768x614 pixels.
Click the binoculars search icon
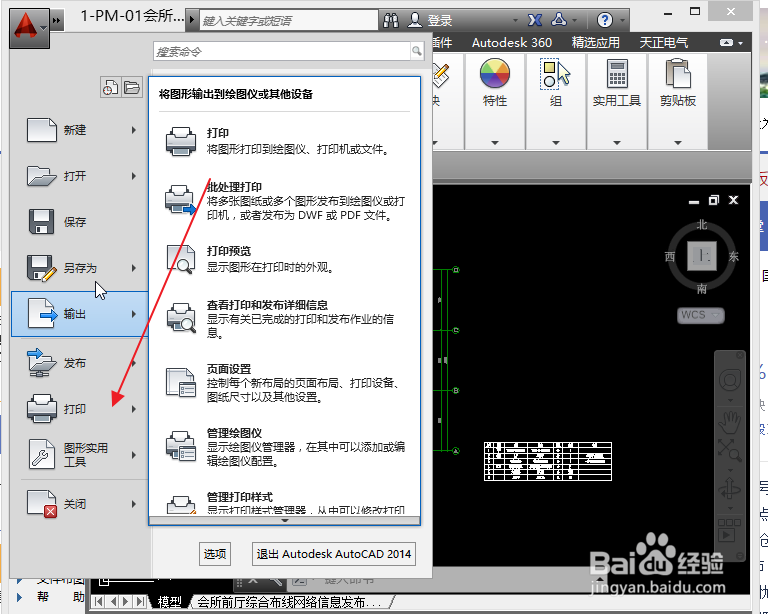(x=390, y=21)
